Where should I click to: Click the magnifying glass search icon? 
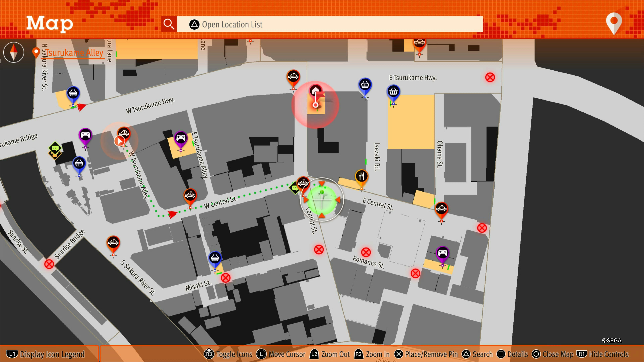(169, 24)
